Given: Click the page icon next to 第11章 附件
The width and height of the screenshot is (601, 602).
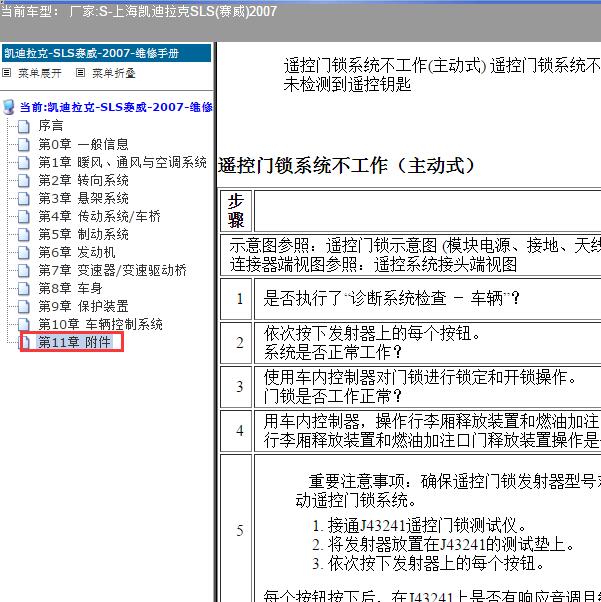Looking at the screenshot, I should pyautogui.click(x=26, y=342).
